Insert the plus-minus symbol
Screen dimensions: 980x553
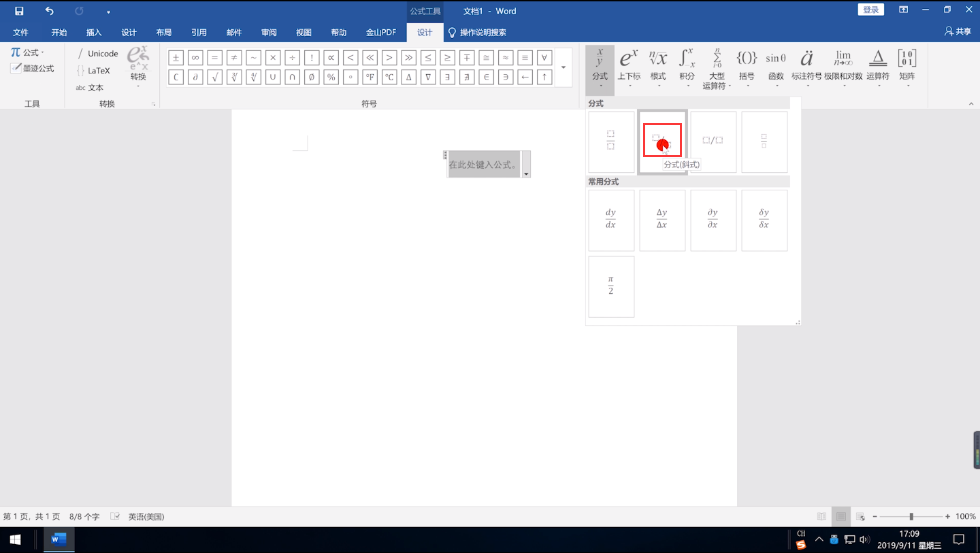click(176, 58)
